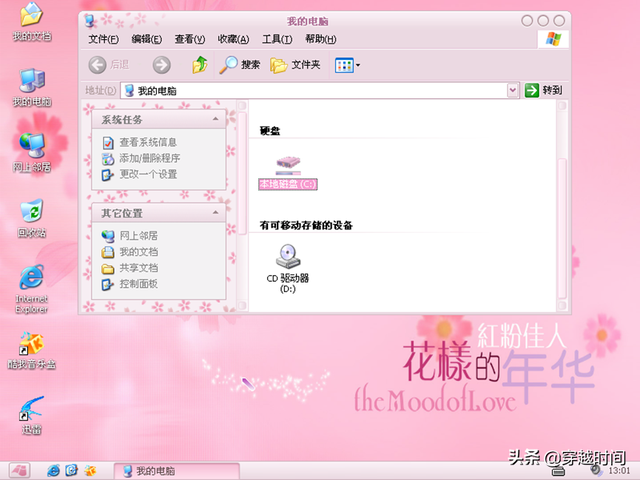Click the Forward arrow button
The width and height of the screenshot is (640, 480).
click(162, 64)
